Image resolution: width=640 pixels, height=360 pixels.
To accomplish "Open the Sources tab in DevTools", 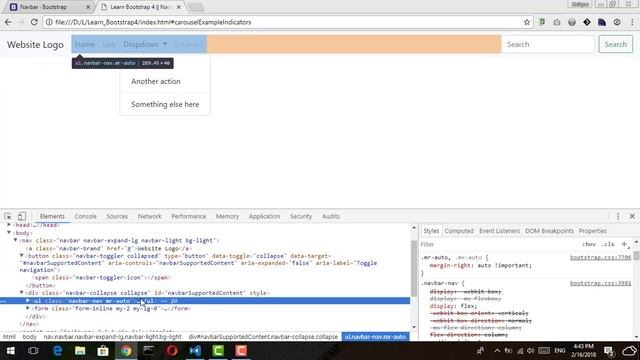I will [117, 216].
